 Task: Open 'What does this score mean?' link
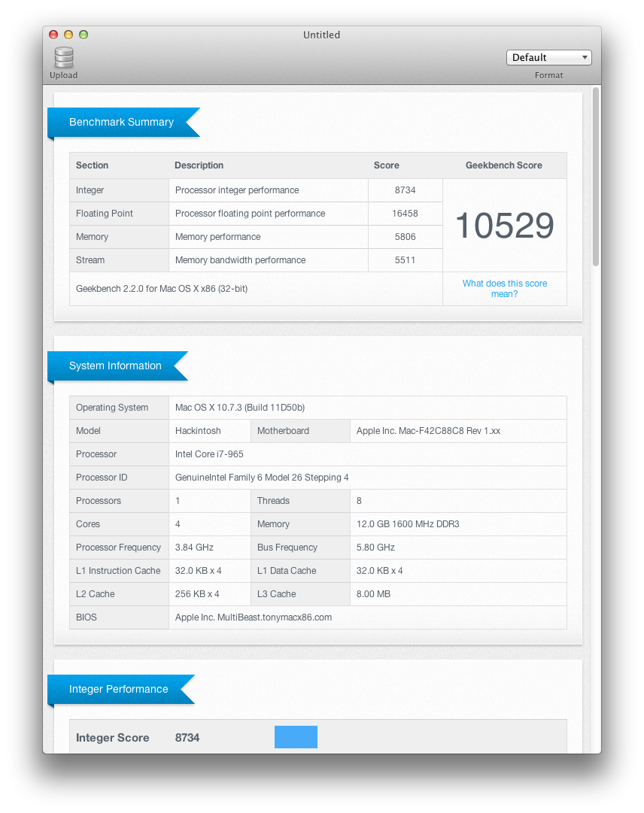505,288
